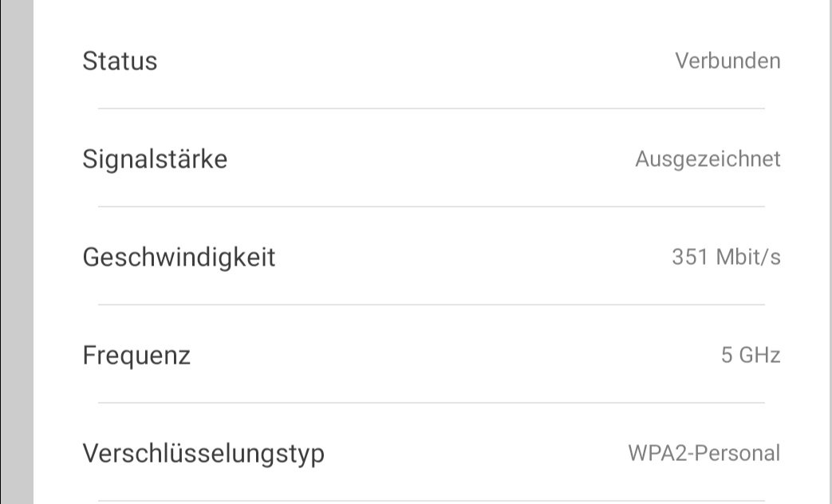Viewport: 832px width, 504px height.
Task: Tap the Verbunden connection status value
Action: click(x=728, y=61)
